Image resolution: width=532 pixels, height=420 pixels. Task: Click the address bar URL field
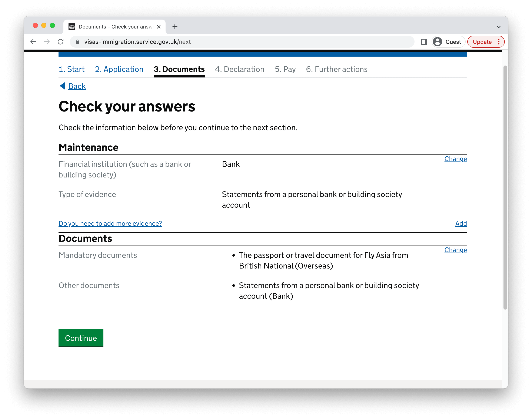(x=242, y=42)
